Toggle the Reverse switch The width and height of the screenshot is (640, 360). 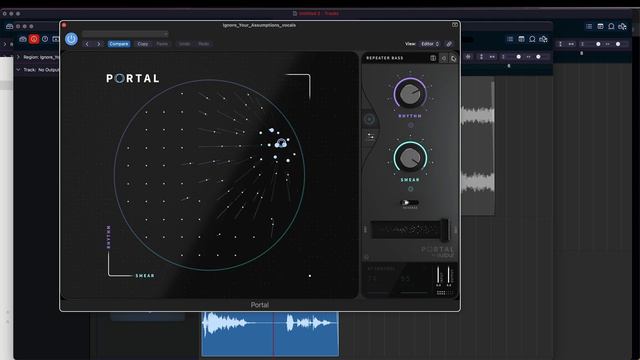tap(410, 202)
